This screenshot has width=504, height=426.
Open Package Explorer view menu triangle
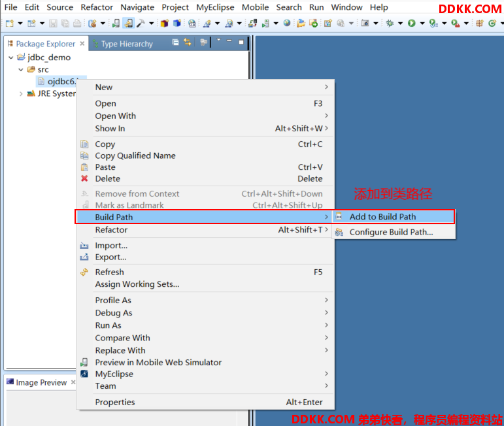218,40
